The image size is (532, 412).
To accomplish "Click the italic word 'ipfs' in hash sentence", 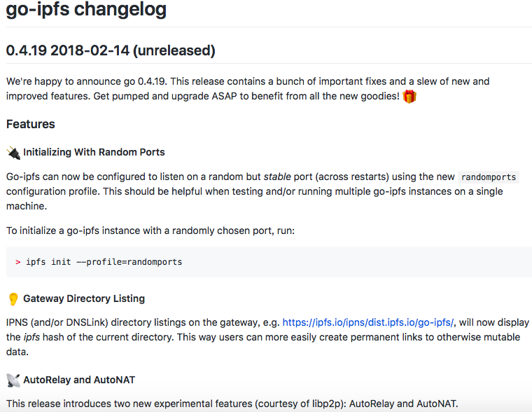I will (x=31, y=337).
